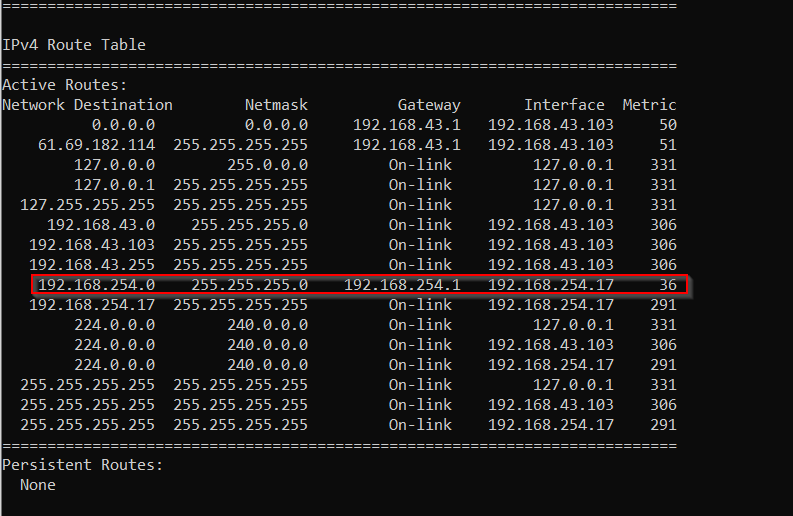Image resolution: width=793 pixels, height=516 pixels.
Task: Click destination 192.168.254.17
Action: click(92, 305)
